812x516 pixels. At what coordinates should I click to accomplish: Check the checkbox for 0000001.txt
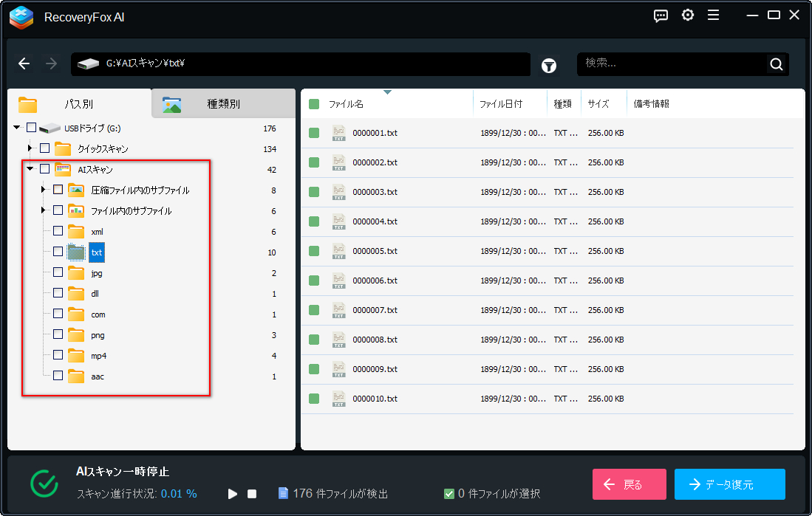pyautogui.click(x=314, y=133)
